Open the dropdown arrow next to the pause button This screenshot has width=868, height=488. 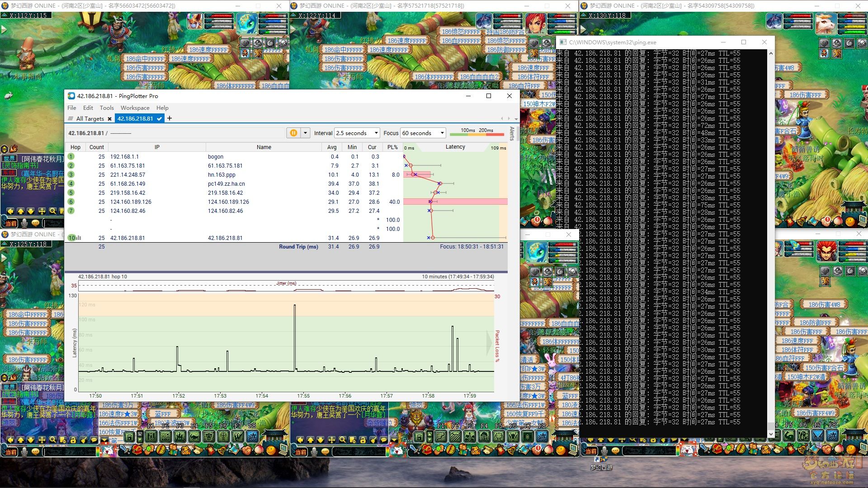click(x=305, y=133)
